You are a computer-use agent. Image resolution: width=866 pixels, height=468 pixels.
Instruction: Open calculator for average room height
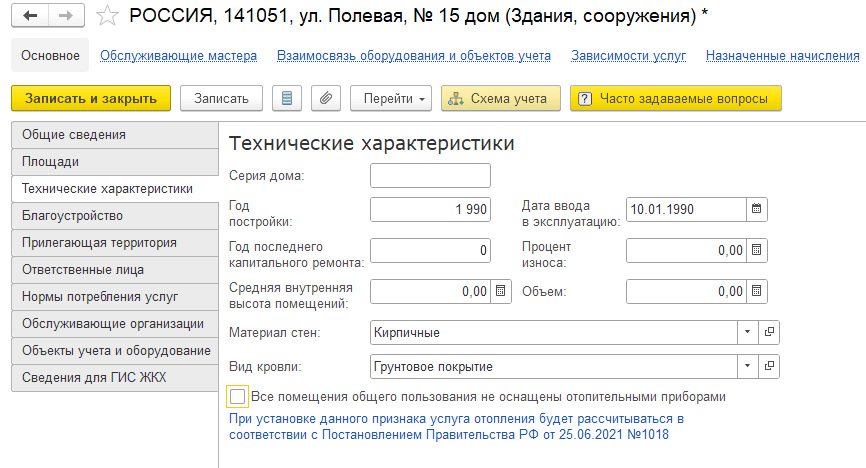point(501,291)
